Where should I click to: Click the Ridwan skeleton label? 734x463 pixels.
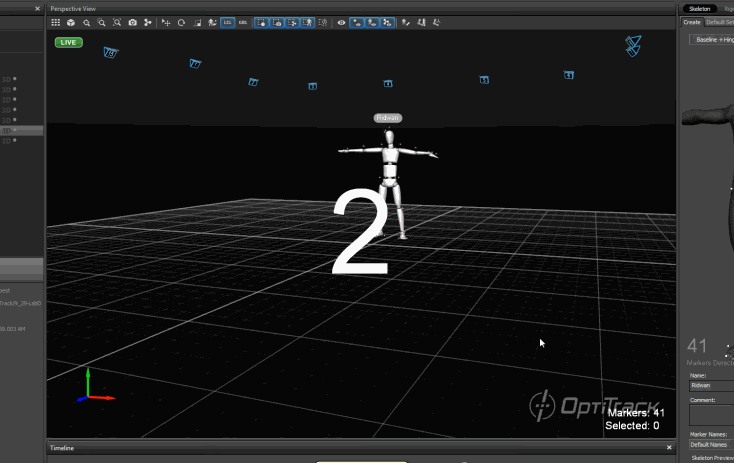[x=388, y=118]
